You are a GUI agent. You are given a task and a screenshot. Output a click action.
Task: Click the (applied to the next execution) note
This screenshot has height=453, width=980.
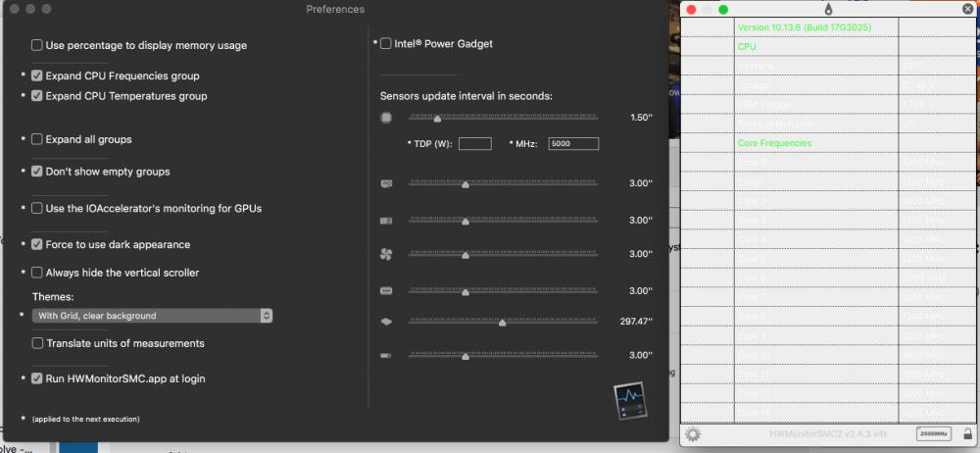pos(85,419)
